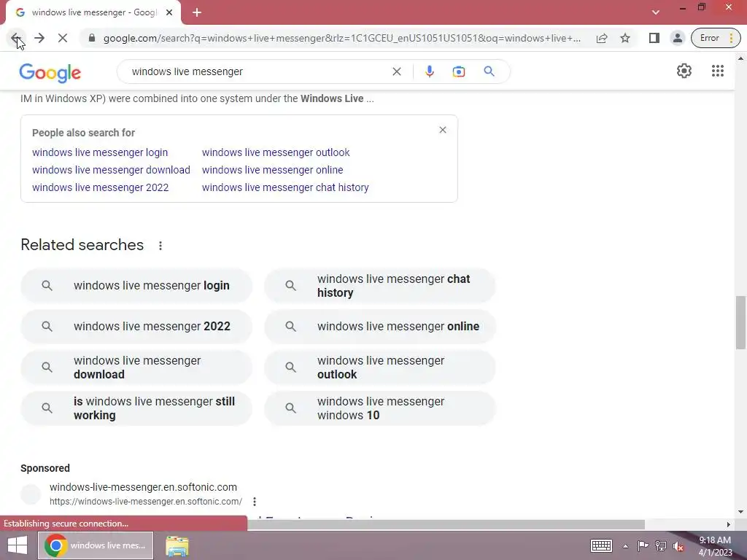The image size is (747, 560).
Task: Open site info via padlock icon
Action: click(92, 38)
